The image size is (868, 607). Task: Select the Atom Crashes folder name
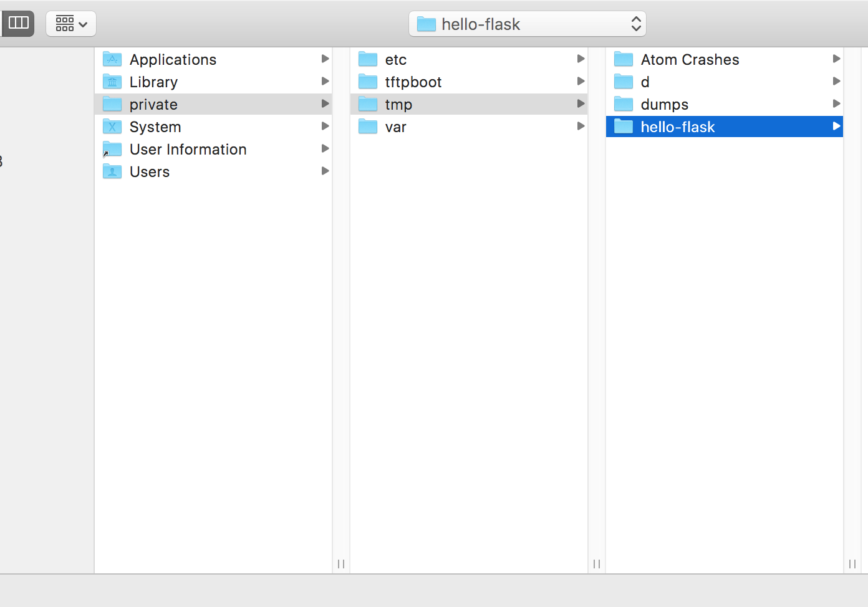pyautogui.click(x=690, y=60)
